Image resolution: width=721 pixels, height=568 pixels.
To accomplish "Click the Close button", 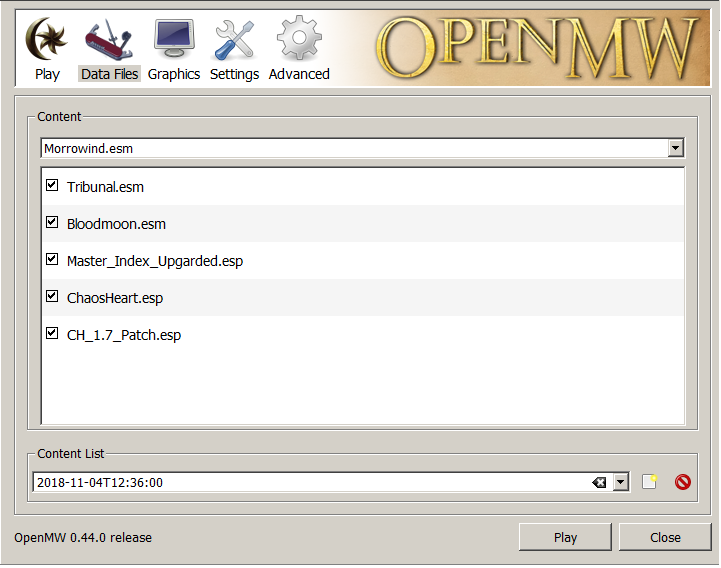I will (x=665, y=537).
